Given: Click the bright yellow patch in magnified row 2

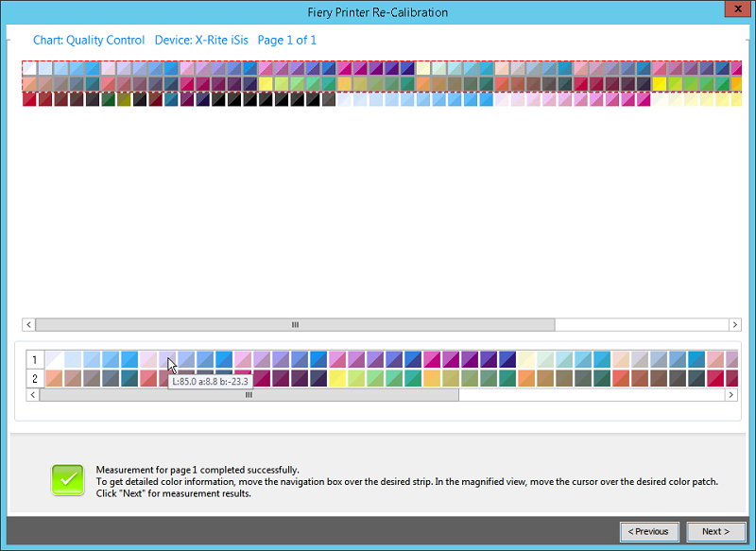Looking at the screenshot, I should click(337, 378).
